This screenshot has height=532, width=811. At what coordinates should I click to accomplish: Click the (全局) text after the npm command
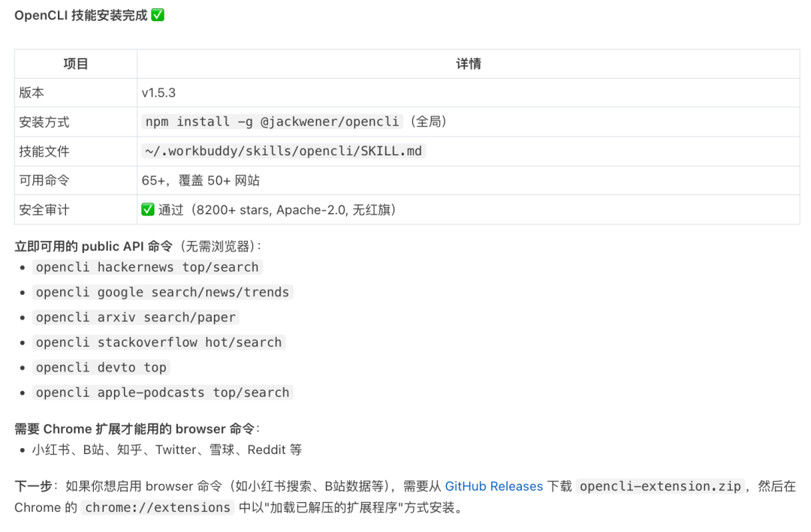click(x=428, y=122)
